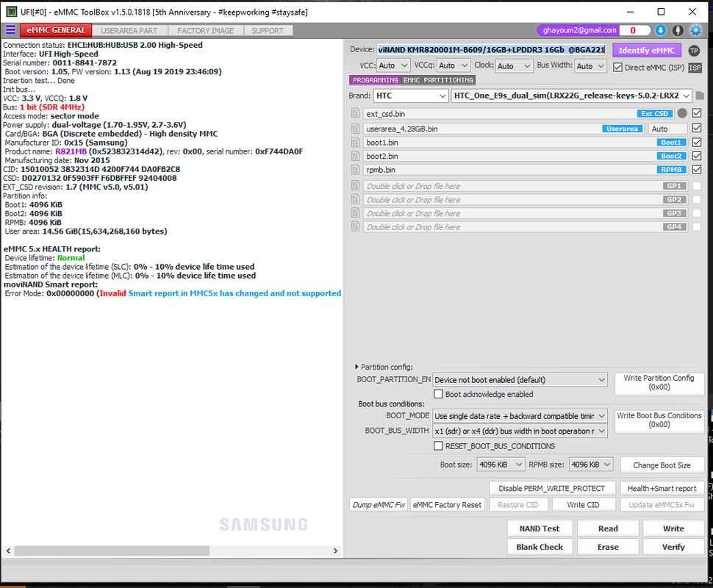Uncheck the ext_csd.bin row checkbox
This screenshot has width=713, height=588.
click(697, 113)
